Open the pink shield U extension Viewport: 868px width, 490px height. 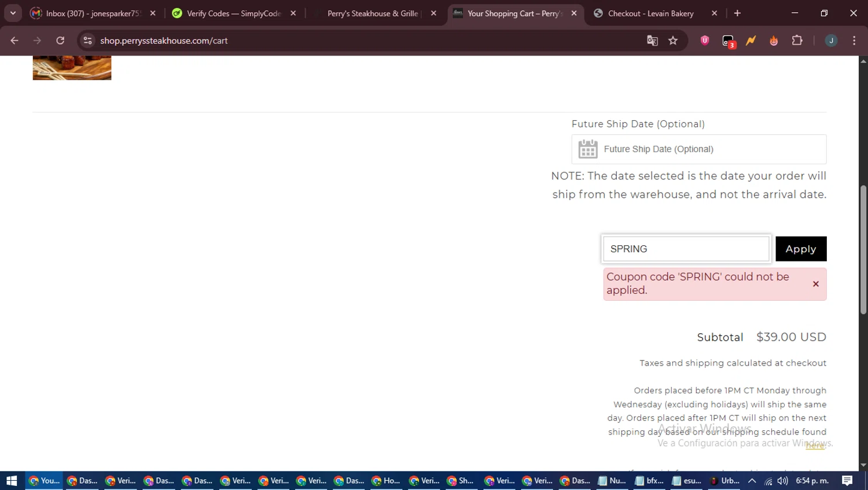[705, 40]
